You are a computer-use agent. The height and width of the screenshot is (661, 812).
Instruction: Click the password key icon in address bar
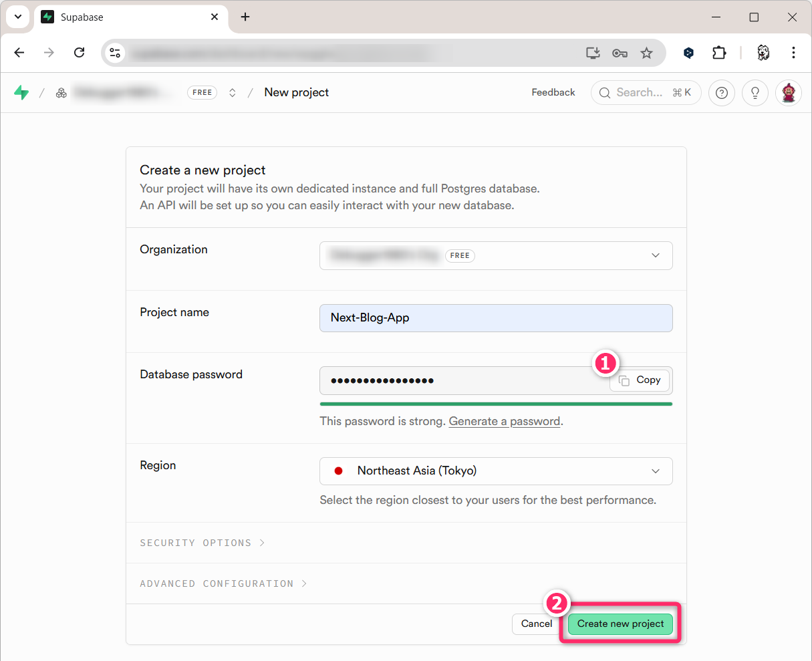click(620, 53)
